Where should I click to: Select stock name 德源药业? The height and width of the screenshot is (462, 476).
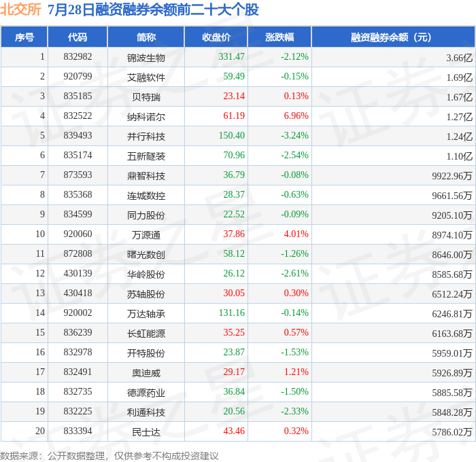(x=146, y=393)
